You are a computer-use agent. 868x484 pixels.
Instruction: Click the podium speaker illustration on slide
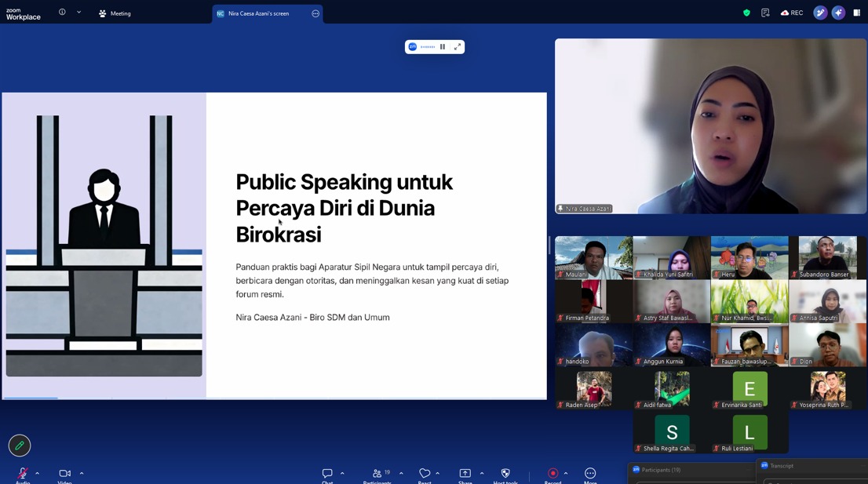click(x=104, y=246)
